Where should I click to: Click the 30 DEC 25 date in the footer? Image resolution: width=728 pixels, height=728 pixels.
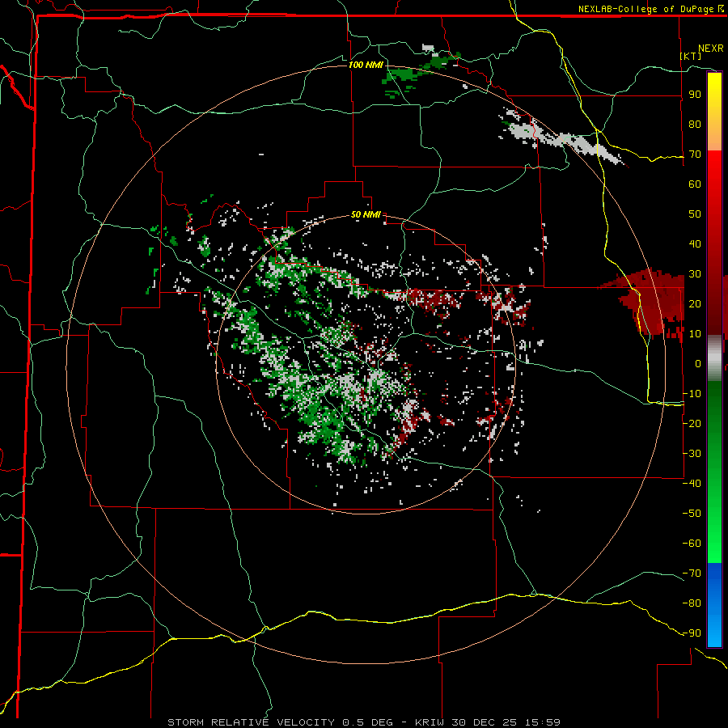[x=485, y=722]
